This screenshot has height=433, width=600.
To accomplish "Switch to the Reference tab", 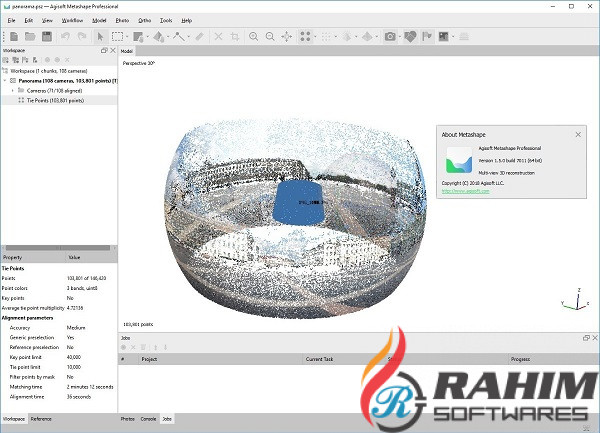I will [41, 419].
